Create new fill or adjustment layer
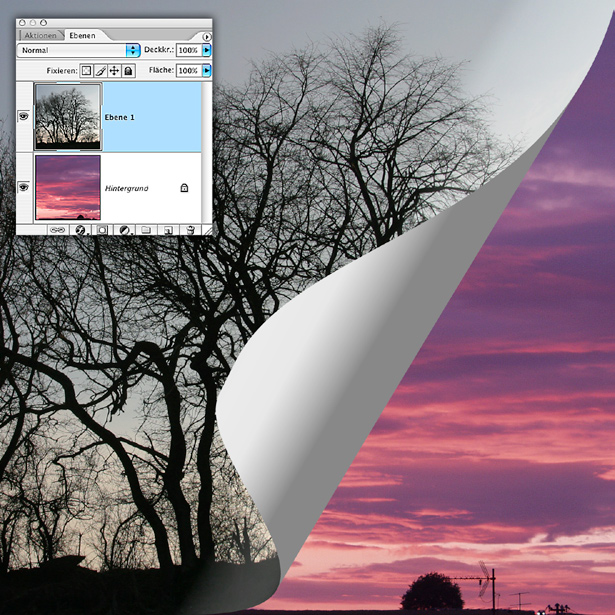Screen dimensions: 615x615 pos(124,230)
